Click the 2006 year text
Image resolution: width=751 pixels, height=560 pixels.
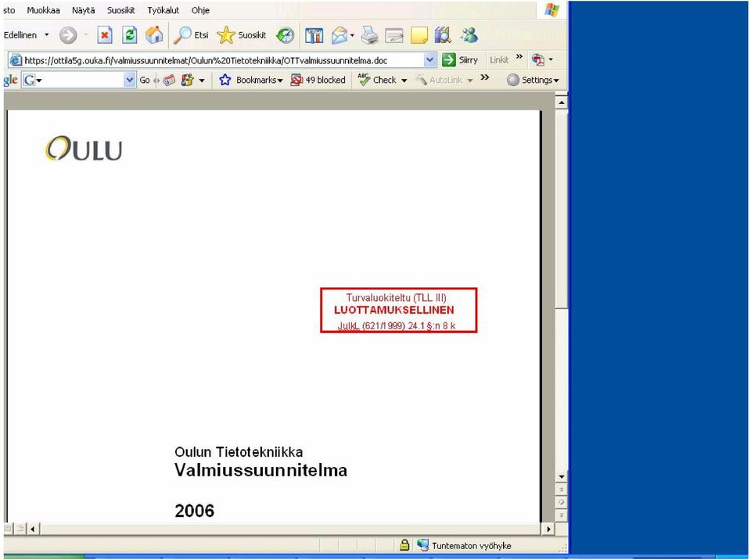click(195, 511)
